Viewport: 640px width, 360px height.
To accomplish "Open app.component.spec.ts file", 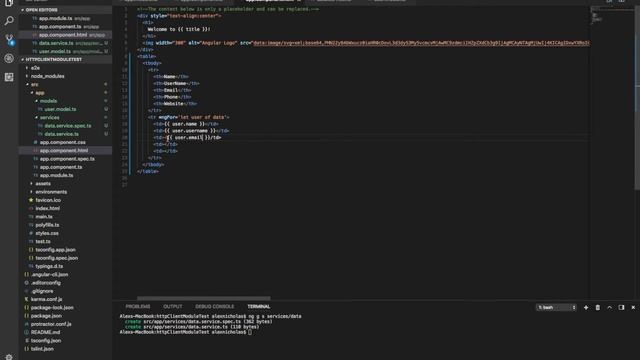I will tap(64, 159).
